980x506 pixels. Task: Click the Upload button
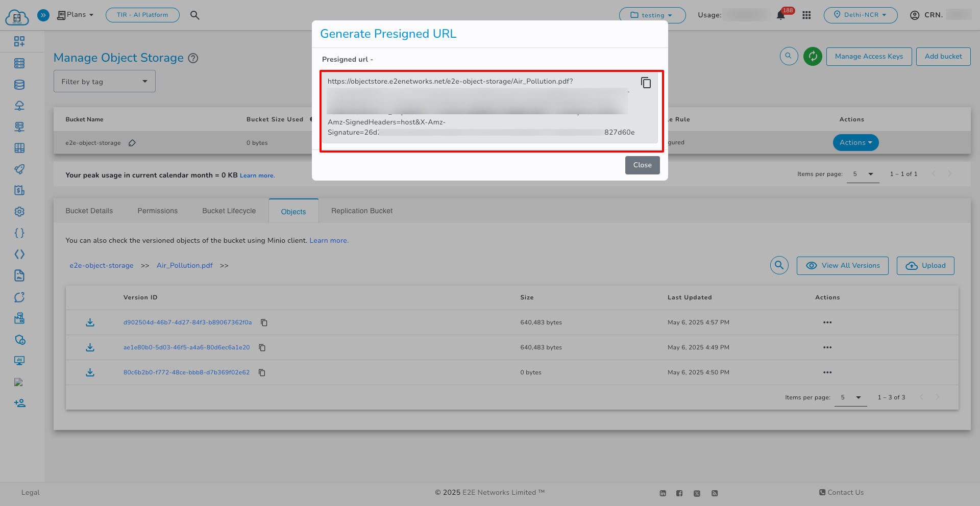pos(925,266)
